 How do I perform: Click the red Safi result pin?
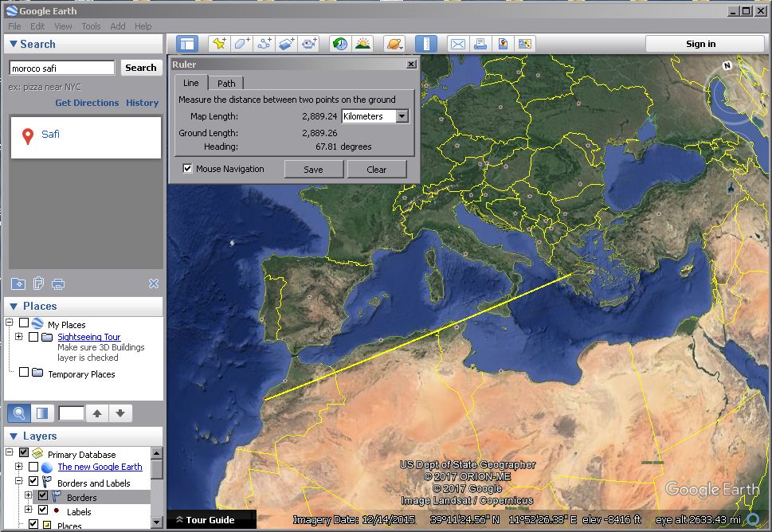[28, 136]
